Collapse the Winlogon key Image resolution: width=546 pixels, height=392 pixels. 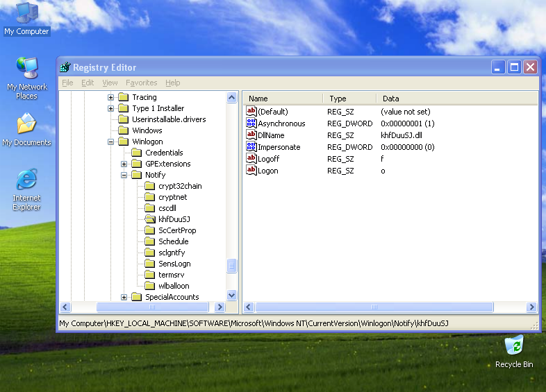110,142
